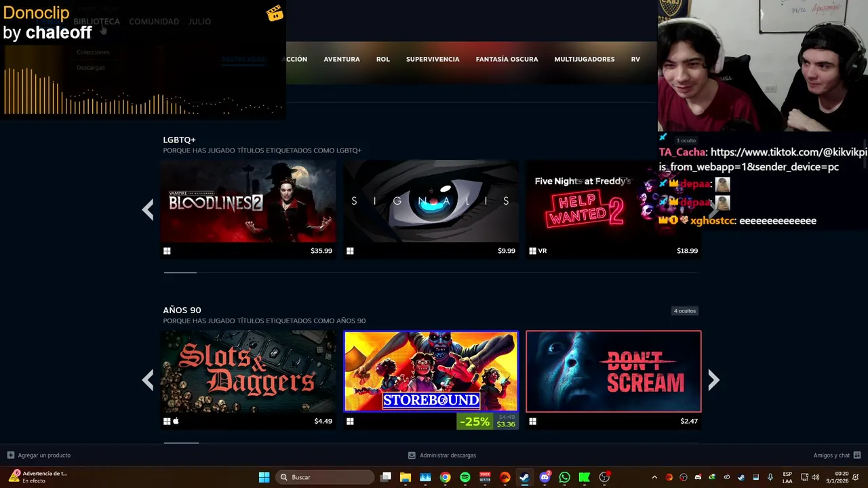The width and height of the screenshot is (868, 488).
Task: Open OBS Studio from the taskbar
Action: pos(604,477)
